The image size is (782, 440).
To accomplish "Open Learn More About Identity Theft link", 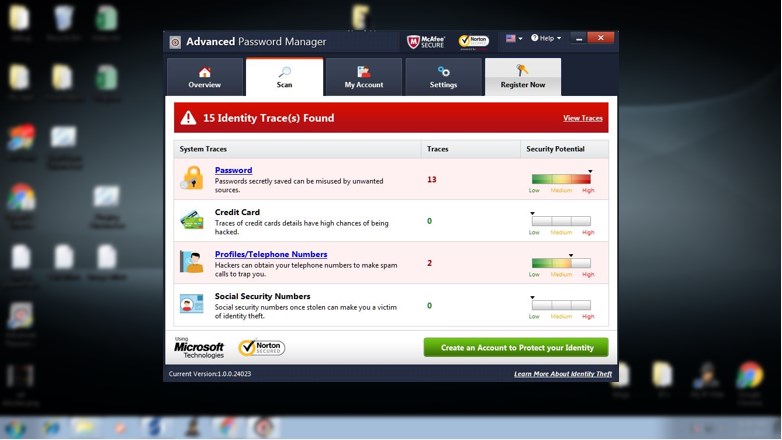I will (x=563, y=374).
